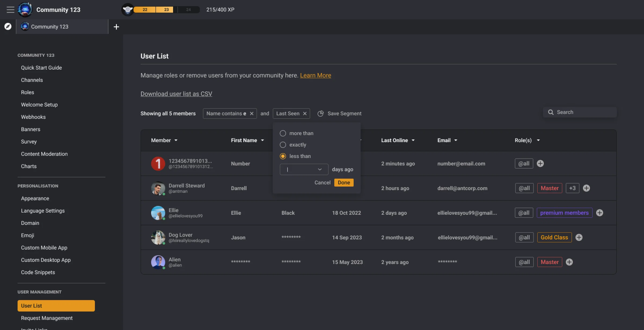Open the Download user list as CSV link
This screenshot has height=330, width=644.
click(176, 94)
